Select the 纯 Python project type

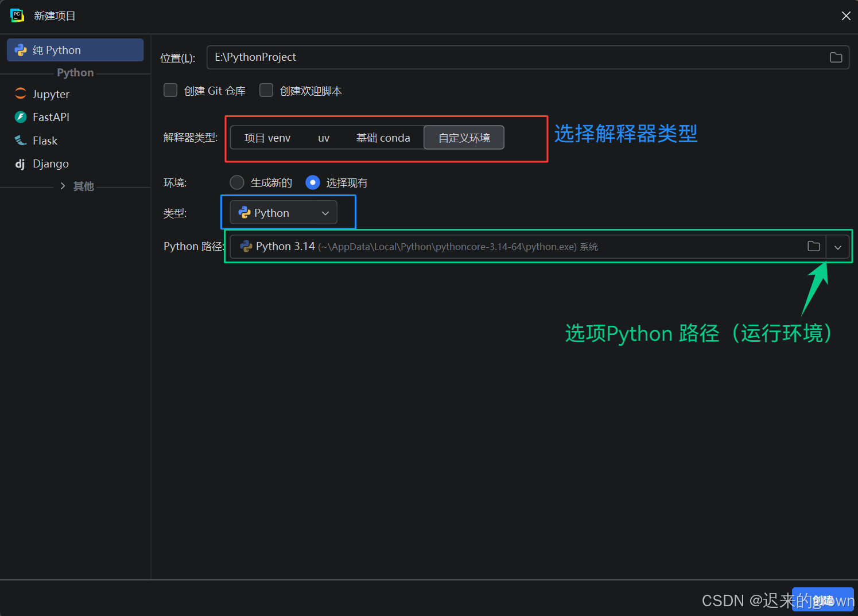coord(75,50)
